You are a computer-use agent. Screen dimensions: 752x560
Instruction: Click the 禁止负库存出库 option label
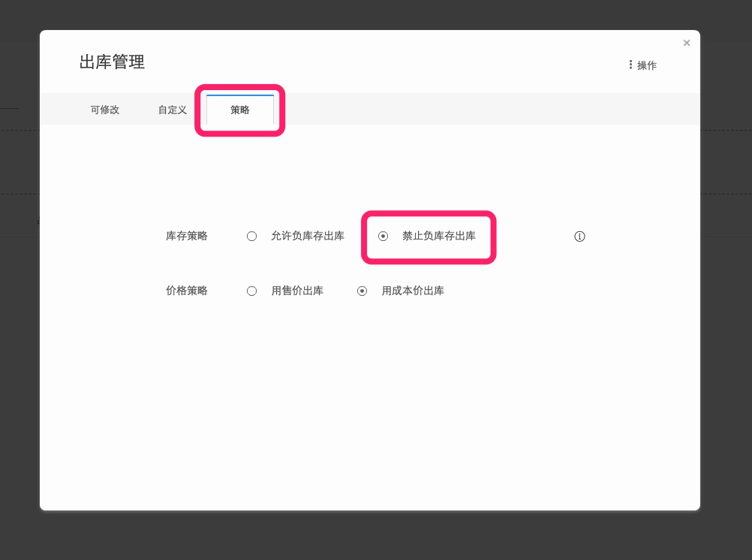point(438,236)
